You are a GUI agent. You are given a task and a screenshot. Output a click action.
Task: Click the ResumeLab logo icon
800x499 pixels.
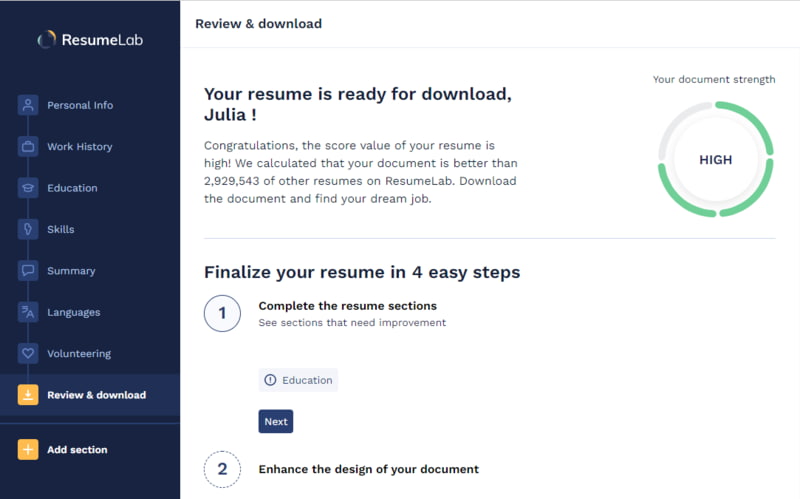coord(46,39)
